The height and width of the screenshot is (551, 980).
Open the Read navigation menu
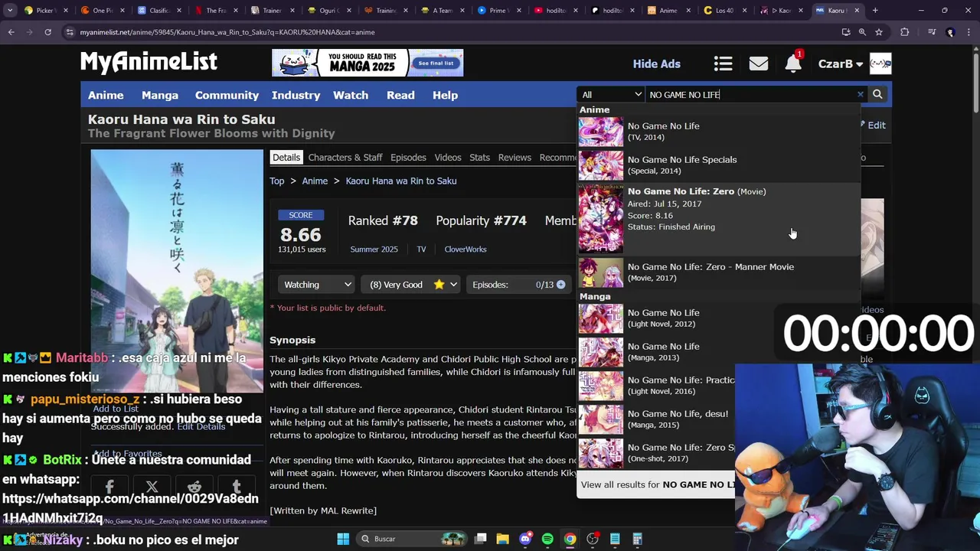click(400, 95)
